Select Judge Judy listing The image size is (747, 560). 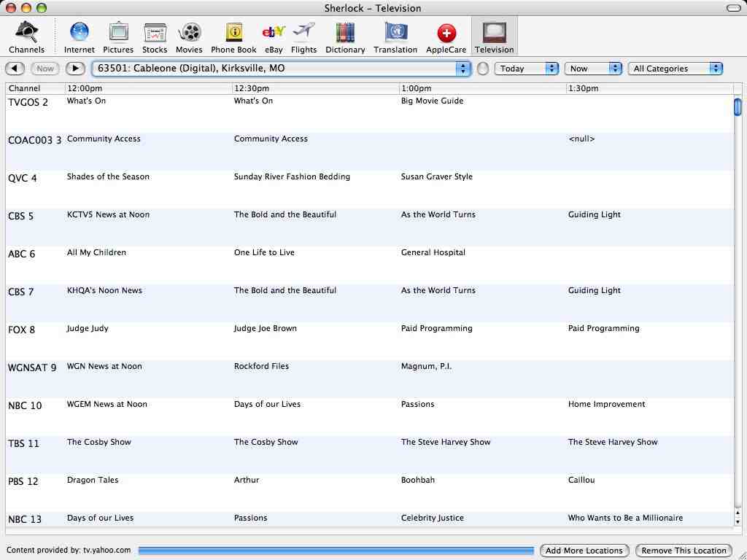pos(88,329)
